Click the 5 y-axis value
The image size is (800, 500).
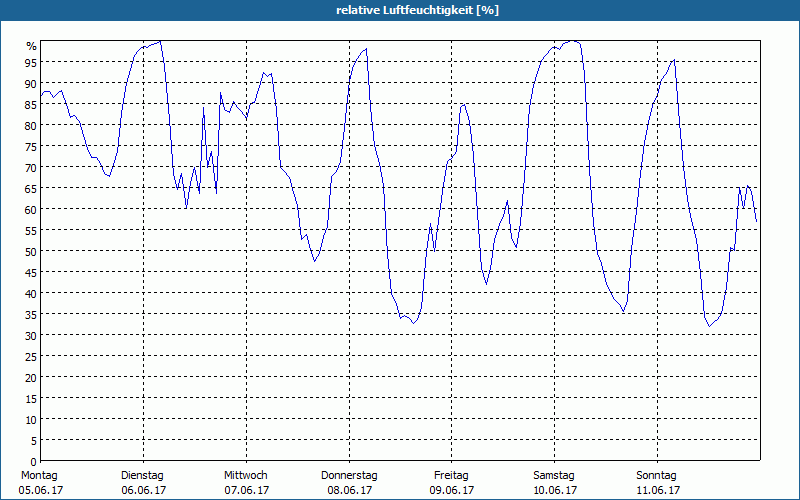tap(34, 440)
